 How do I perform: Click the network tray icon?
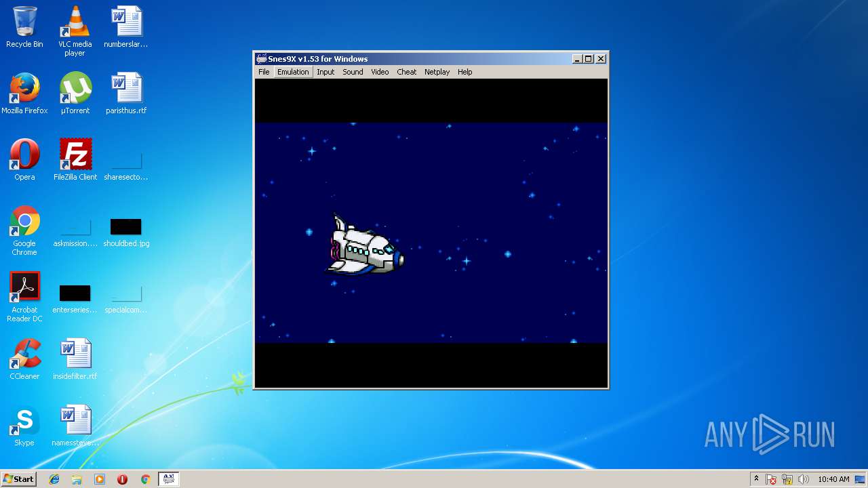[787, 479]
